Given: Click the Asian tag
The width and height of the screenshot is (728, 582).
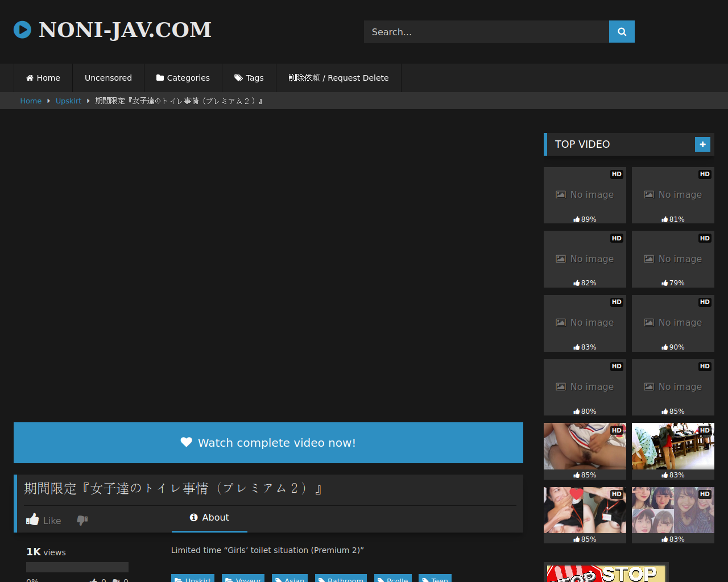Looking at the screenshot, I should (x=289, y=579).
